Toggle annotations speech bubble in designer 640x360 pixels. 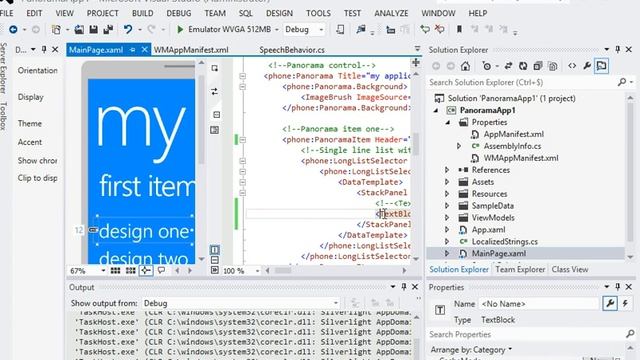[161, 271]
